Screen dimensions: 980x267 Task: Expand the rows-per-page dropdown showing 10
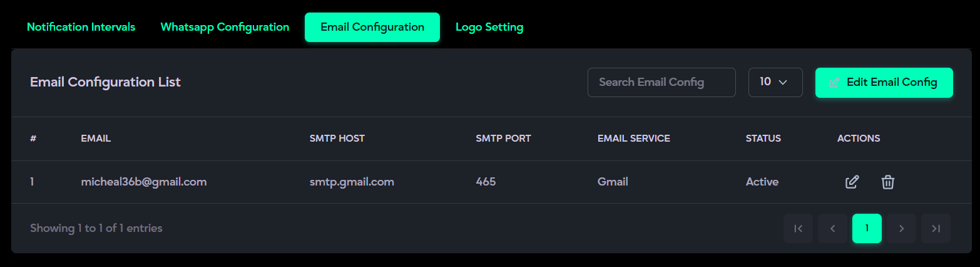click(x=775, y=82)
